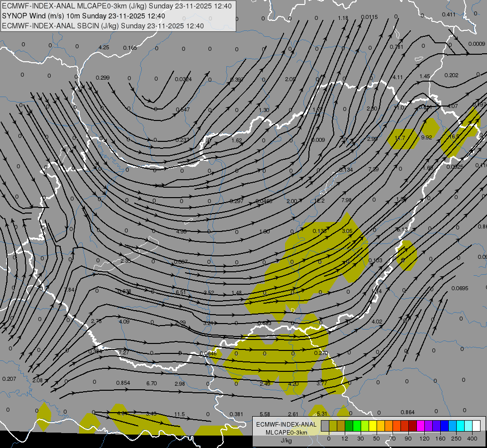
Task: Click the legend tick label 120
Action: (424, 439)
